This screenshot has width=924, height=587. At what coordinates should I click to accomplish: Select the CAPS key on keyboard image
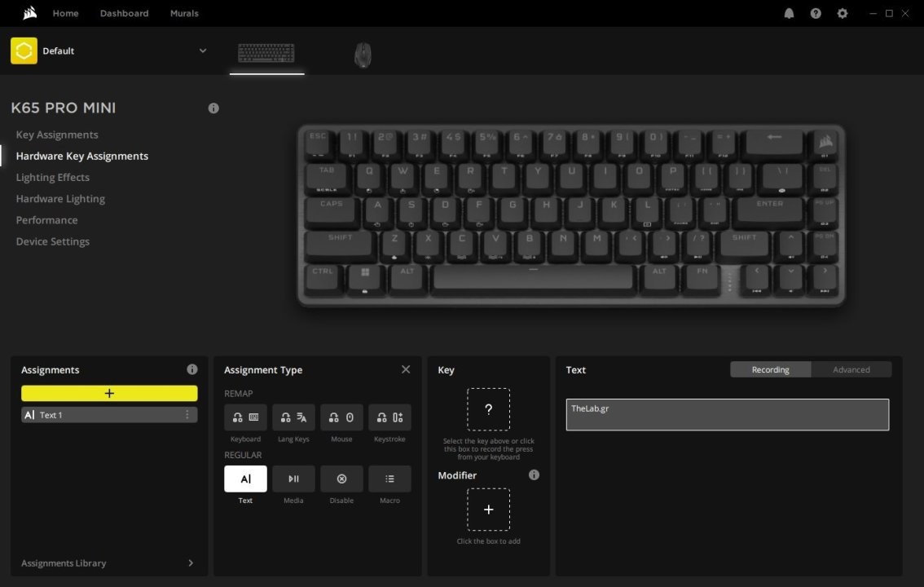tap(332, 211)
